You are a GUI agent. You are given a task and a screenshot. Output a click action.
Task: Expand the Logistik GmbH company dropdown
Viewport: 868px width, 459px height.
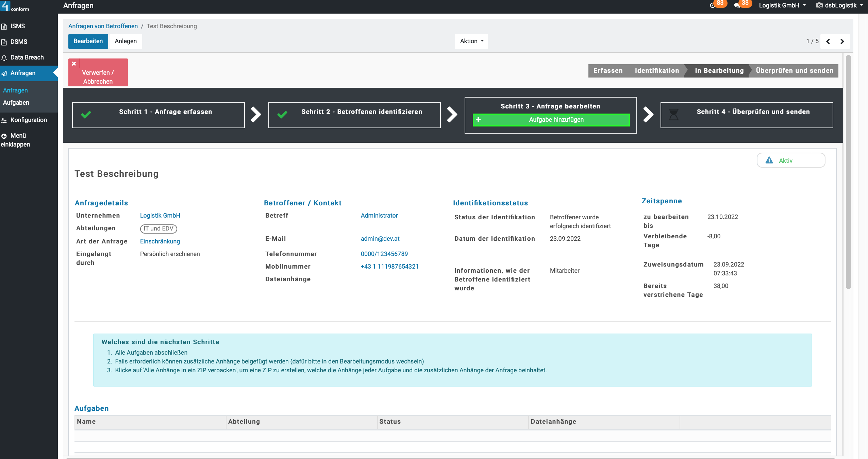tap(782, 5)
